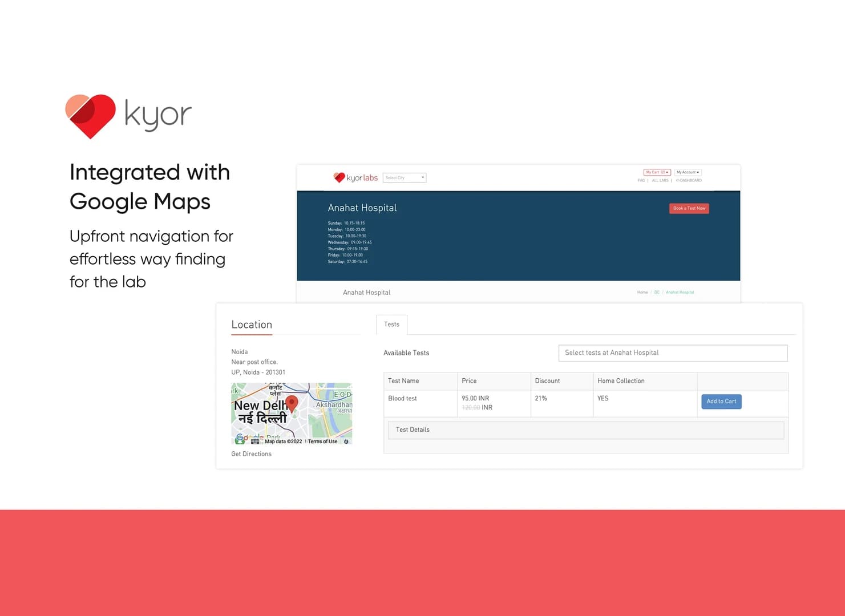Open the Google Maps thumbnail
This screenshot has height=616, width=845.
tap(292, 414)
